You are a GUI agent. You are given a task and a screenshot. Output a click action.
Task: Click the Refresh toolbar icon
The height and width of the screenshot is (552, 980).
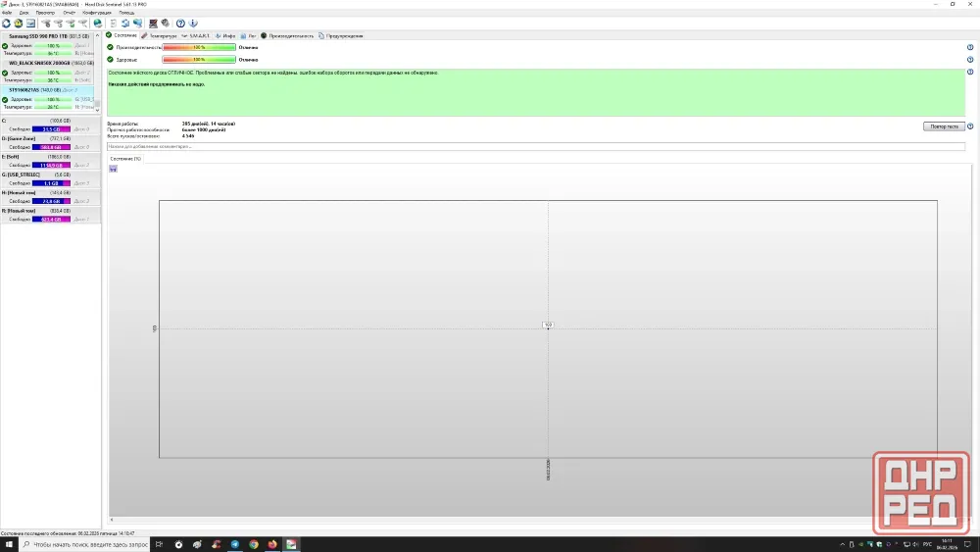[x=6, y=24]
